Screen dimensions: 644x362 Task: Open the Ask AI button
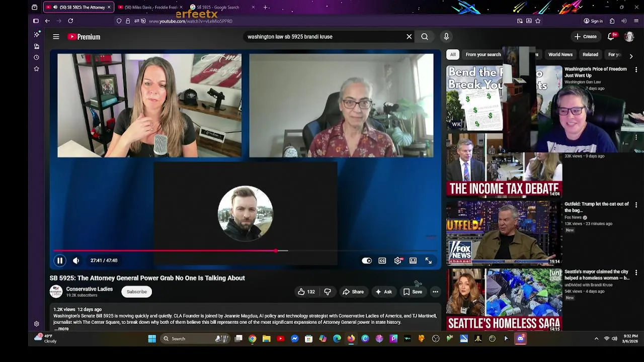[x=383, y=292]
